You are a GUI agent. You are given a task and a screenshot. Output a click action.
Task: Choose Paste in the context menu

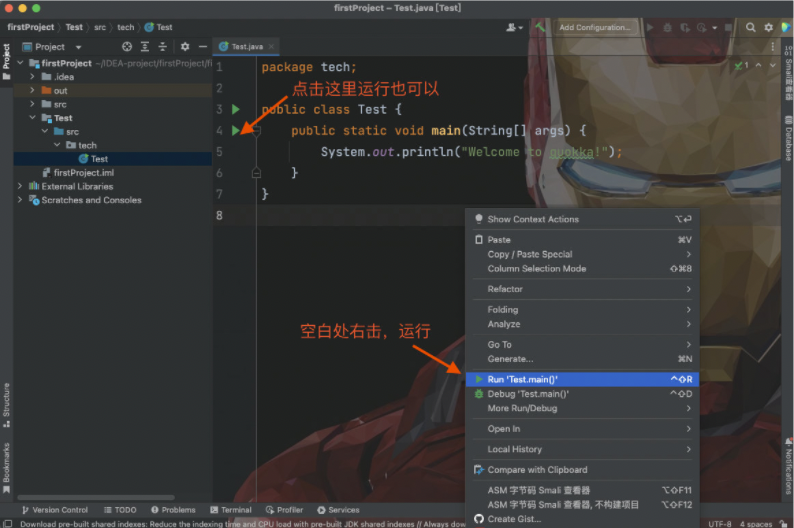pos(582,239)
